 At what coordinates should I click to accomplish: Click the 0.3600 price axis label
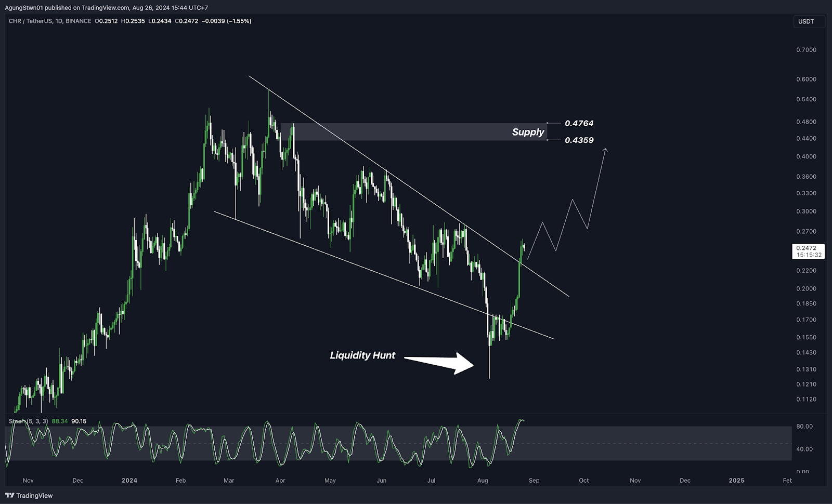click(806, 177)
